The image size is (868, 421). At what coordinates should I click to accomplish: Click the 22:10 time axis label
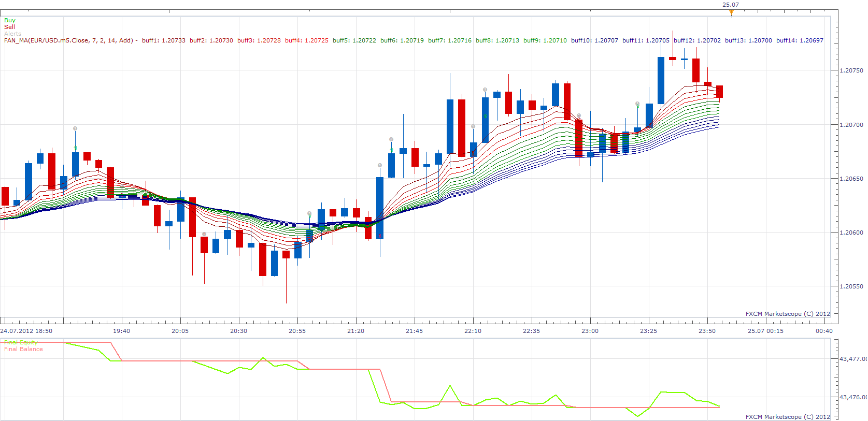(473, 331)
